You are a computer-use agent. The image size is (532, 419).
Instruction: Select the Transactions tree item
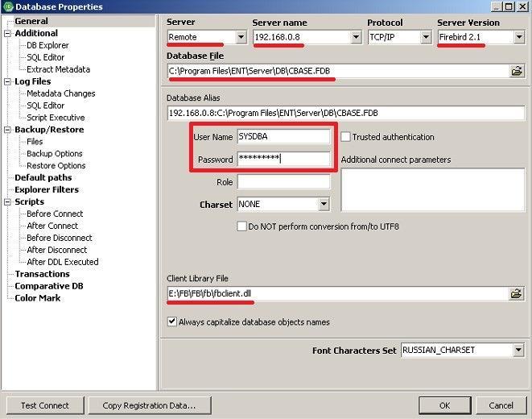pyautogui.click(x=43, y=274)
